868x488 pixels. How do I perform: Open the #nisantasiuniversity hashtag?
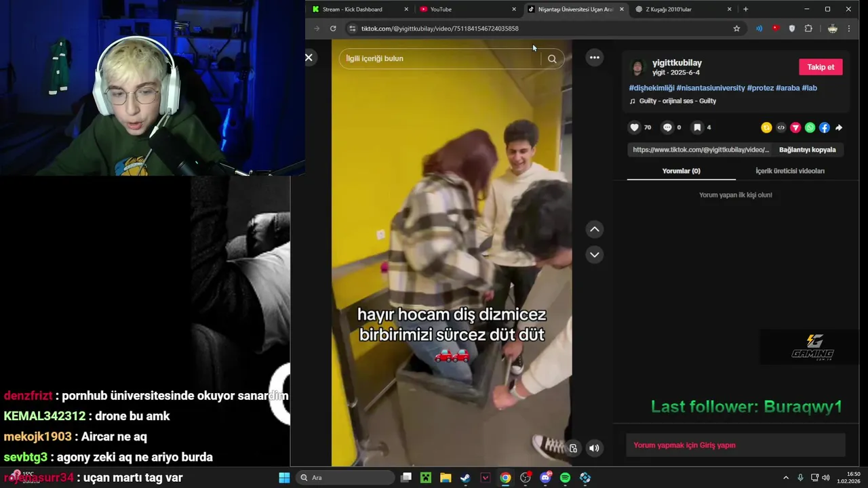(711, 88)
